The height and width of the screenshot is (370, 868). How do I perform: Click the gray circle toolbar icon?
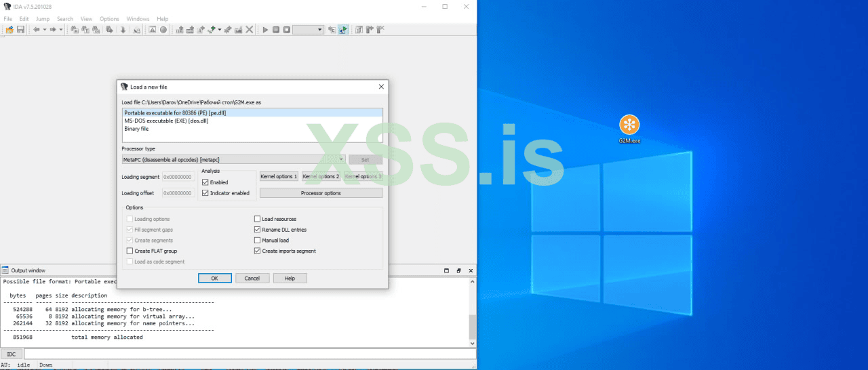(x=163, y=30)
